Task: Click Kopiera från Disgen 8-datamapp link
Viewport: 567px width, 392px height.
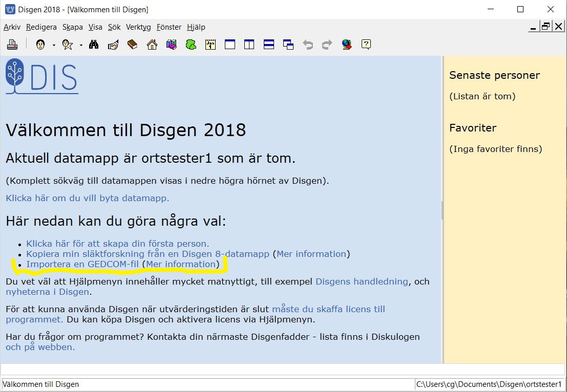Action: [148, 254]
